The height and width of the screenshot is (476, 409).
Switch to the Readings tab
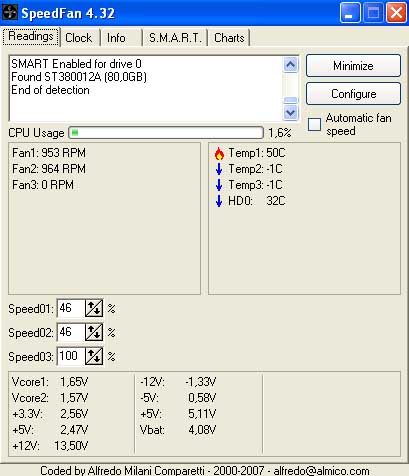31,36
